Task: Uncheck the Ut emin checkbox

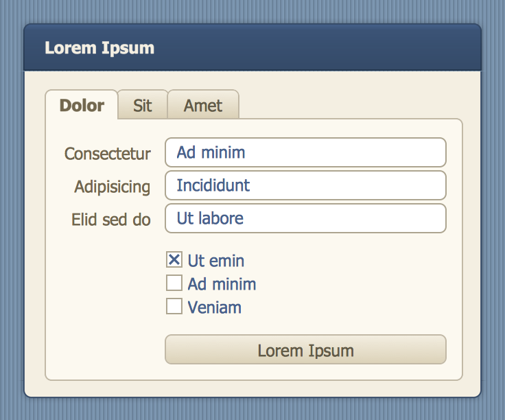Action: 174,259
